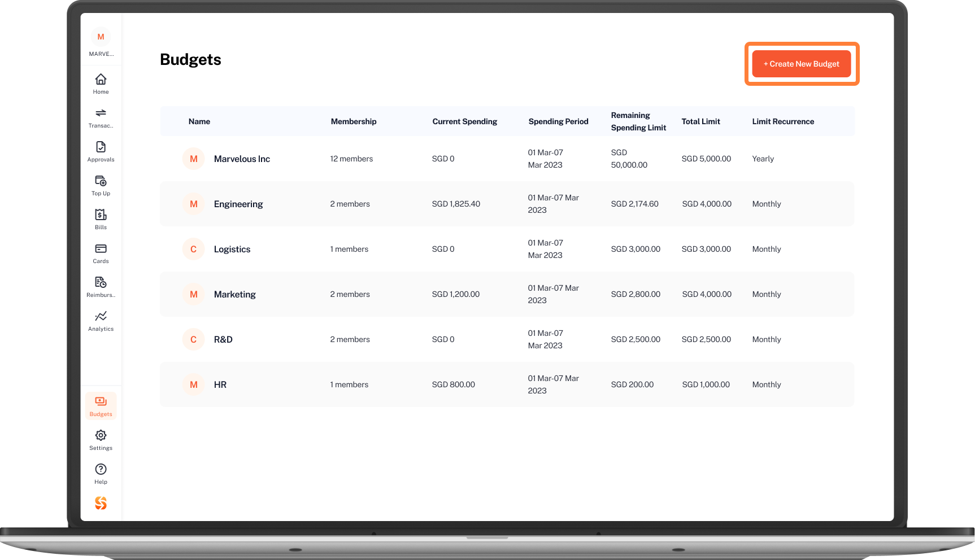Screen dimensions: 975x560
Task: View Analytics from the sidebar
Action: [101, 321]
